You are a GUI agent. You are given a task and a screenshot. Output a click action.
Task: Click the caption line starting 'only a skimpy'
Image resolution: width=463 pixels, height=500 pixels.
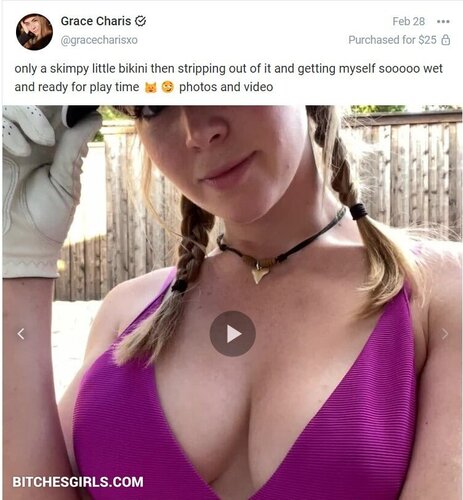pos(228,69)
